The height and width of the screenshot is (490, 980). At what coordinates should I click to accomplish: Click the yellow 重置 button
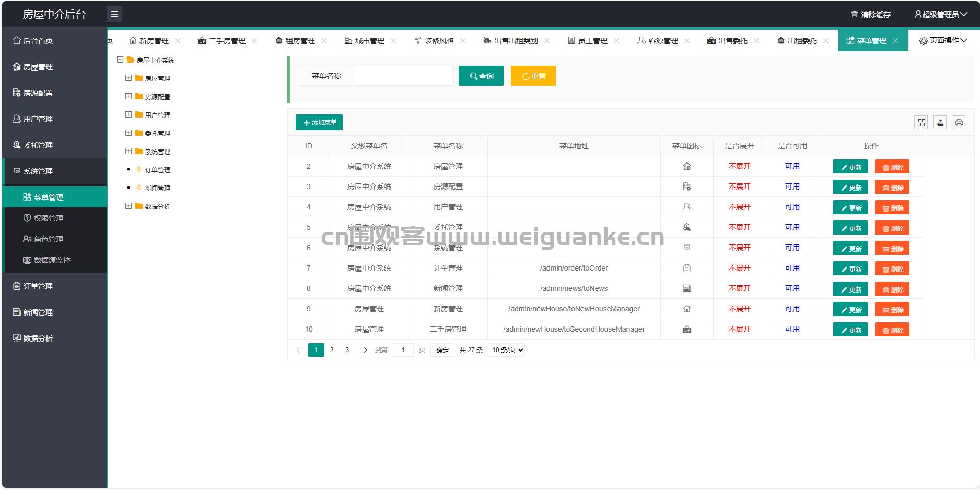click(x=533, y=76)
